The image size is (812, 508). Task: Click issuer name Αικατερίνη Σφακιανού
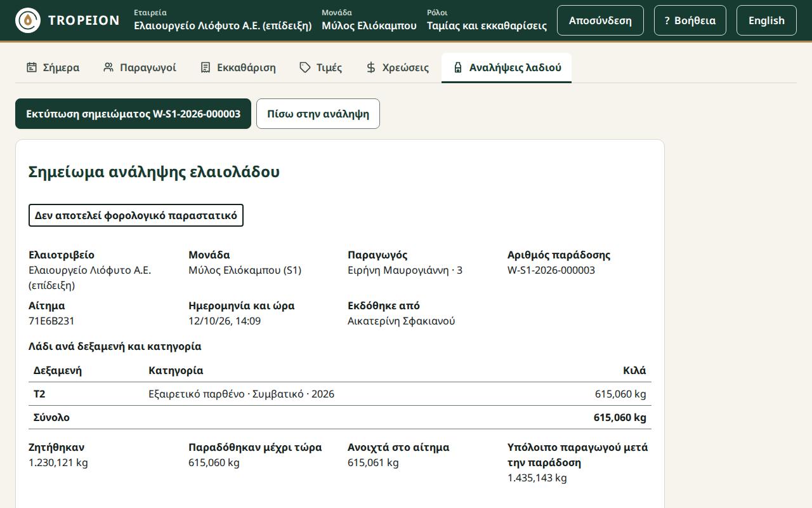[402, 321]
